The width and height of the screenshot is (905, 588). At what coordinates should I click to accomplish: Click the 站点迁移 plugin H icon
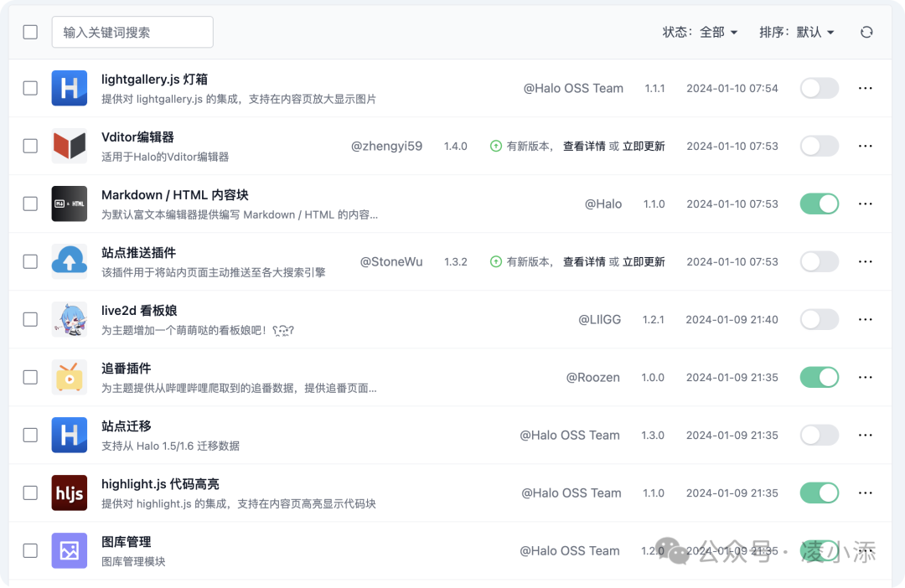(70, 435)
